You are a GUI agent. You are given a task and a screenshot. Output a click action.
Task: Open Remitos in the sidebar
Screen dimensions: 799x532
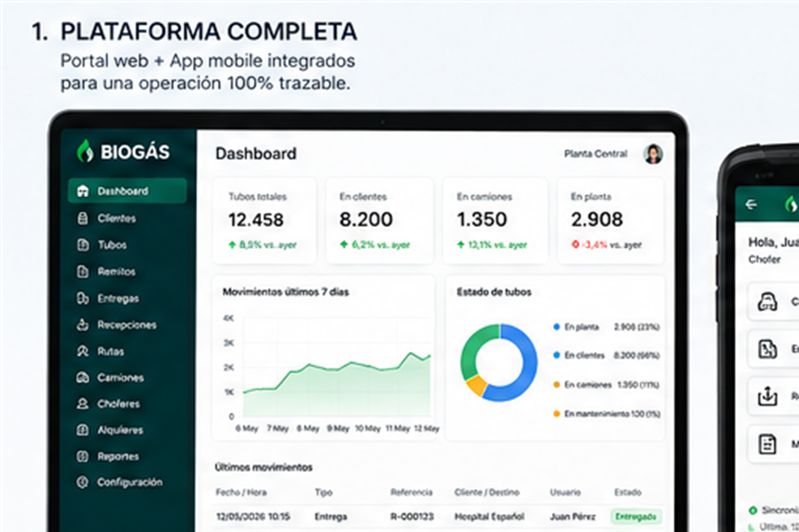117,271
